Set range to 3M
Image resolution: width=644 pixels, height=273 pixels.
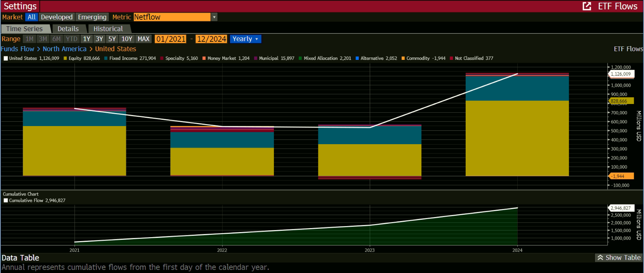pos(43,39)
